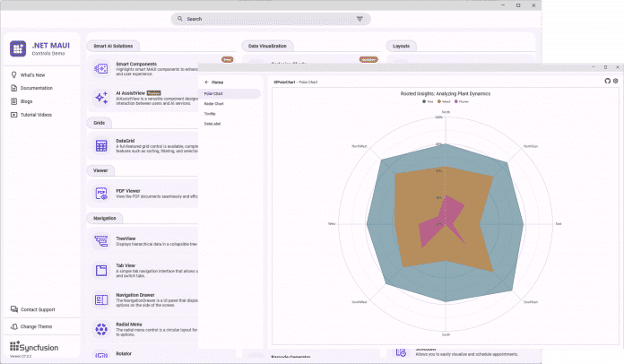Select the Radar Chart sample
Viewport: 624px width, 364px height.
pos(214,104)
